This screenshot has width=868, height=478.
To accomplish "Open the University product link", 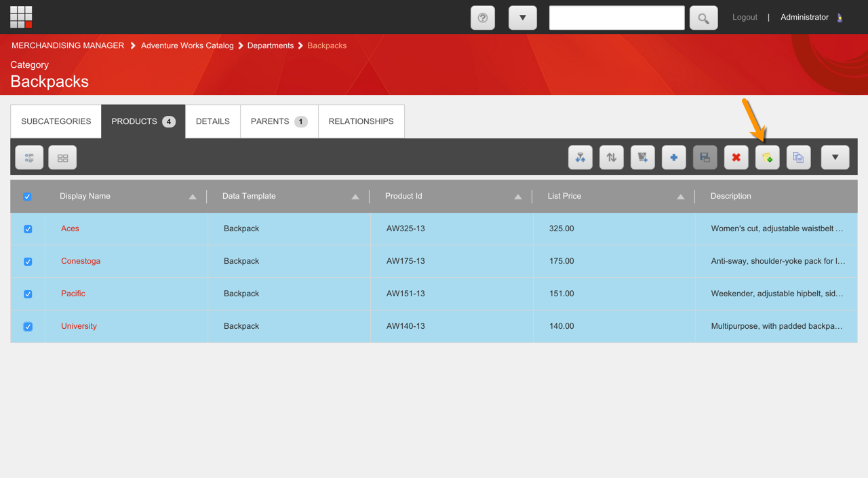I will click(79, 326).
